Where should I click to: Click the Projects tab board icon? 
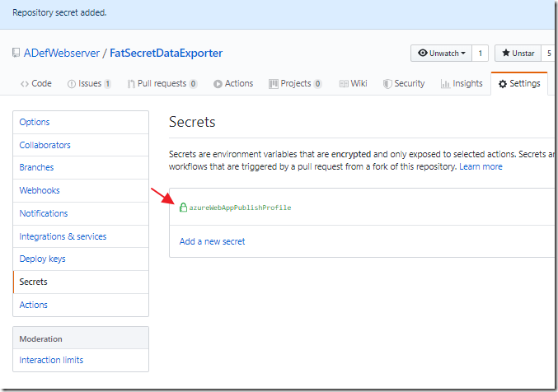274,84
